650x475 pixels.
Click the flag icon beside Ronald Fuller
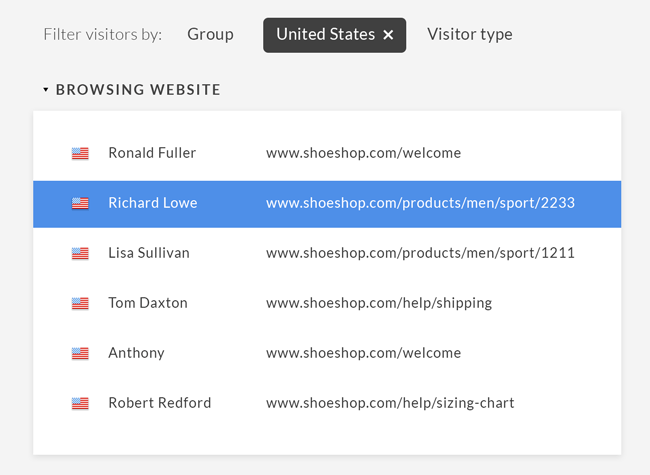(x=80, y=153)
